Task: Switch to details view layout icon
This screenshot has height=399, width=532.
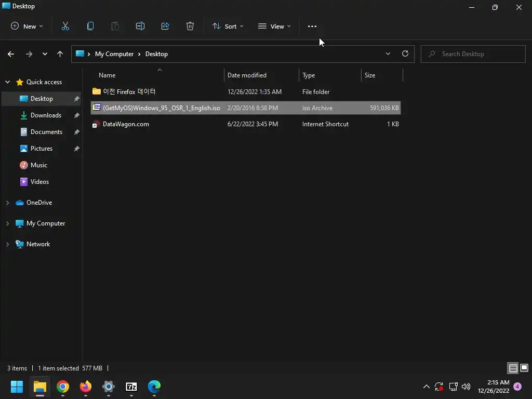Action: tap(513, 368)
